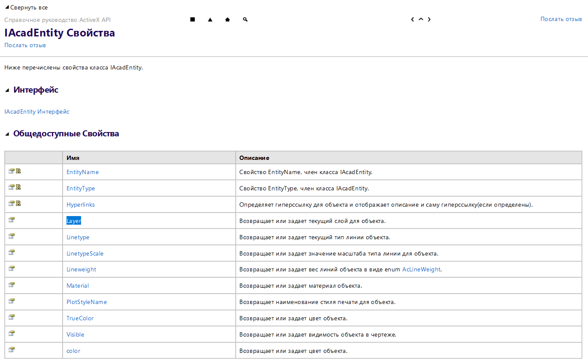The width and height of the screenshot is (588, 364).
Task: Go to the home page icon
Action: 227,19
